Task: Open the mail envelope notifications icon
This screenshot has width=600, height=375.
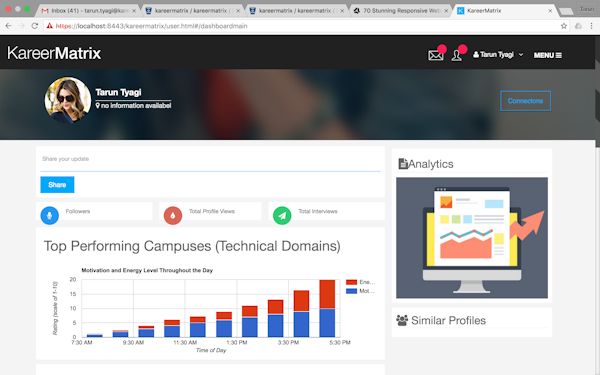Action: (435, 55)
